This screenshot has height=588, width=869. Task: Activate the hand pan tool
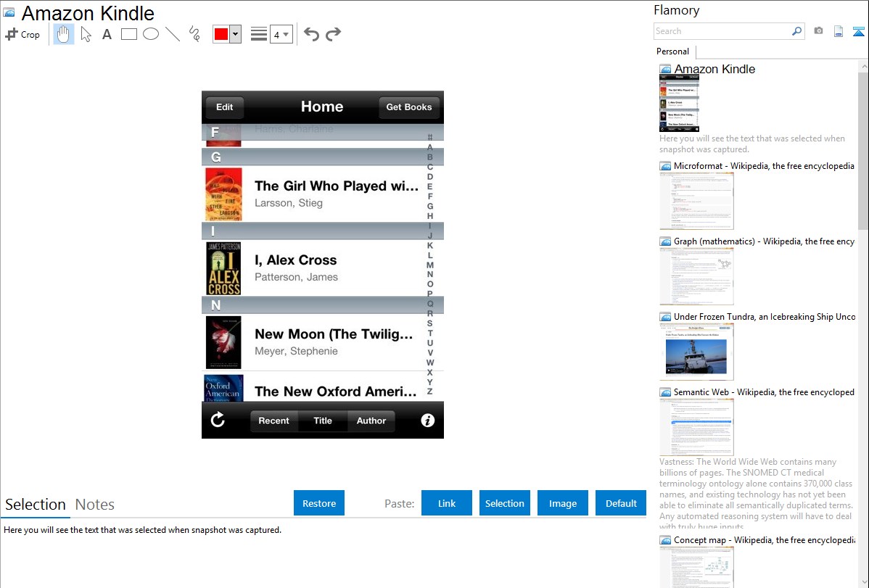click(63, 34)
